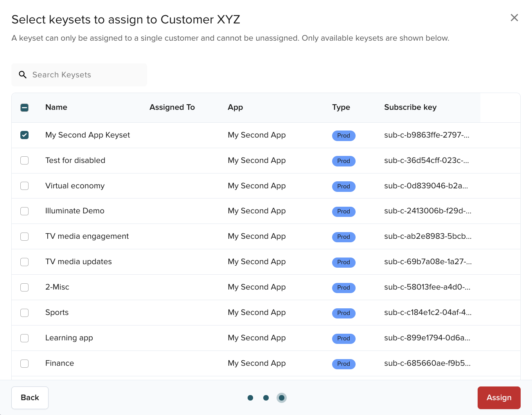Click the Assign button
Viewport: 532px width, 415px height.
pyautogui.click(x=499, y=397)
